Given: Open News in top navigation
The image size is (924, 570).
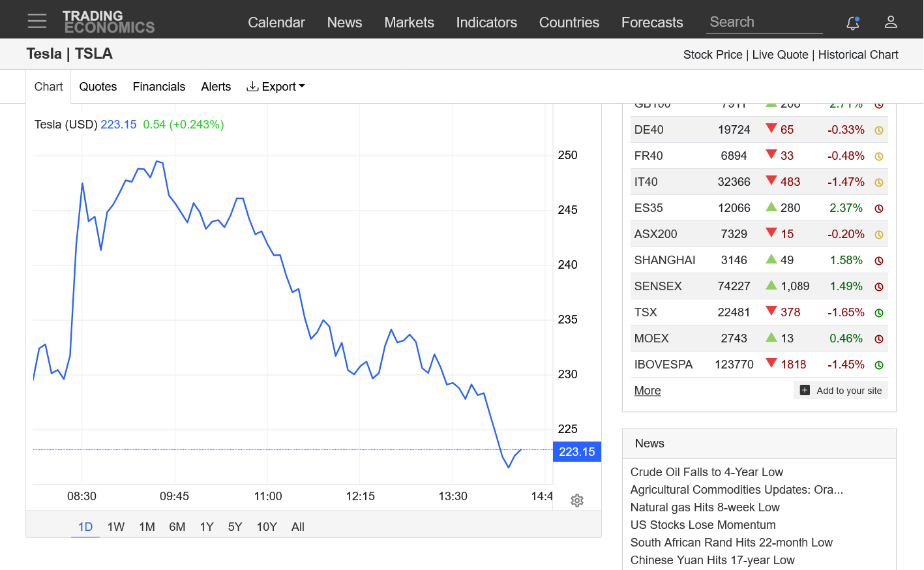Looking at the screenshot, I should [x=344, y=22].
